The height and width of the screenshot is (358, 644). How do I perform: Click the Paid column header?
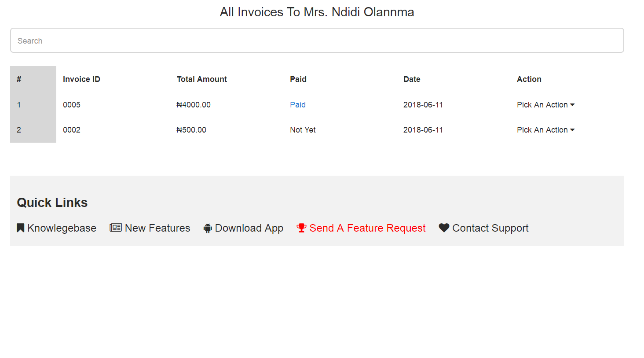tap(298, 79)
